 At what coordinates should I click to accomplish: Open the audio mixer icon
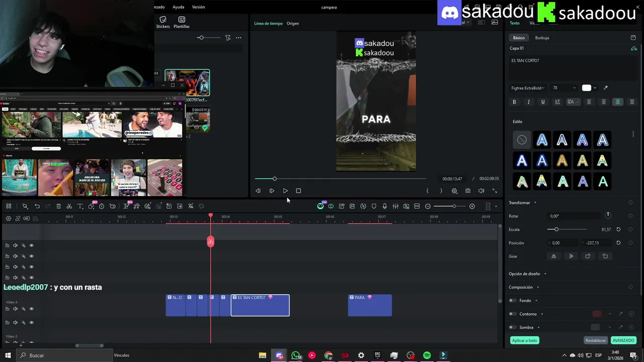pyautogui.click(x=395, y=206)
